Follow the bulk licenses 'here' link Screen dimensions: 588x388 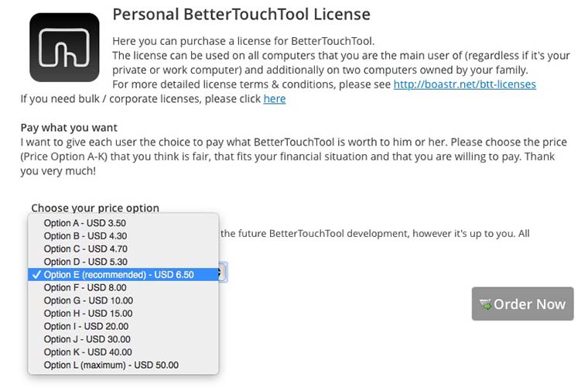pos(275,99)
